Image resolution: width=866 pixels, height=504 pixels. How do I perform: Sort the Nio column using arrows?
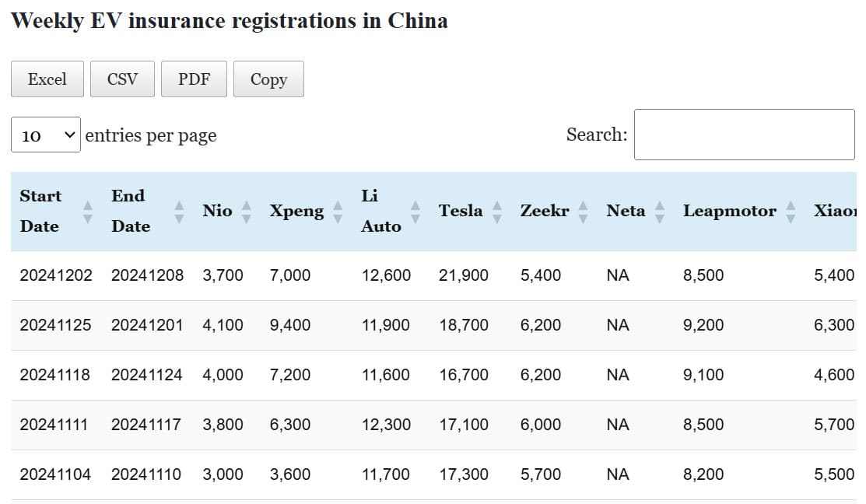[x=247, y=212]
